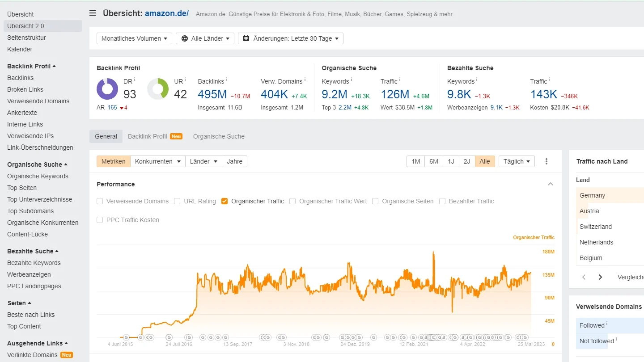Set chart range to Alle

[x=485, y=161]
